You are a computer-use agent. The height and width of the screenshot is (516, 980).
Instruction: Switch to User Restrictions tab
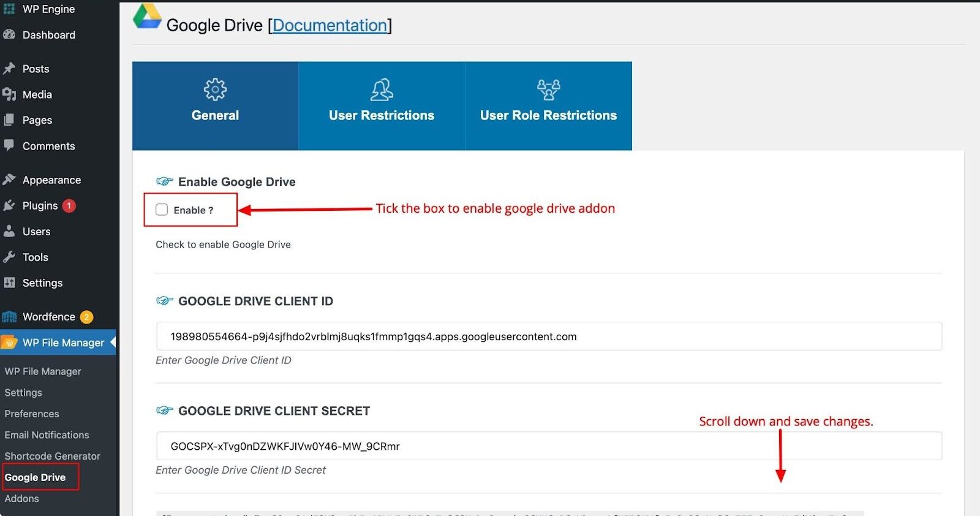pos(382,105)
